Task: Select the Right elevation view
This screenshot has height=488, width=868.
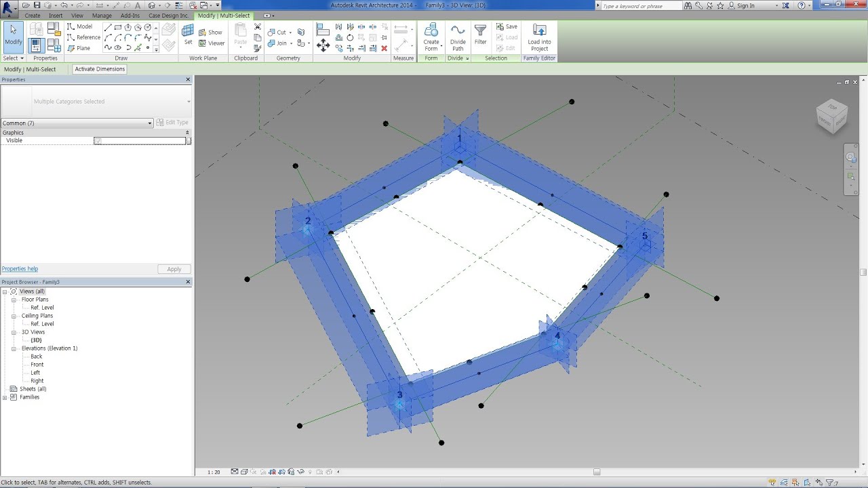Action: coord(37,381)
